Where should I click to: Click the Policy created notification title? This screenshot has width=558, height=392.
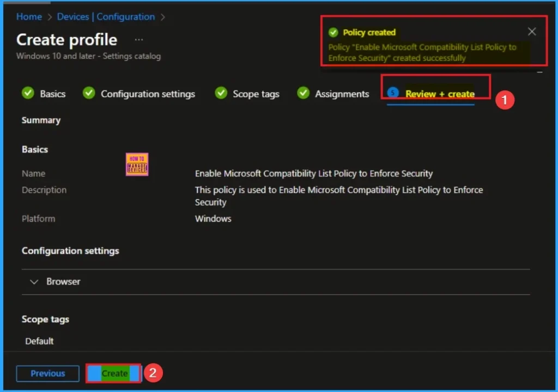369,32
